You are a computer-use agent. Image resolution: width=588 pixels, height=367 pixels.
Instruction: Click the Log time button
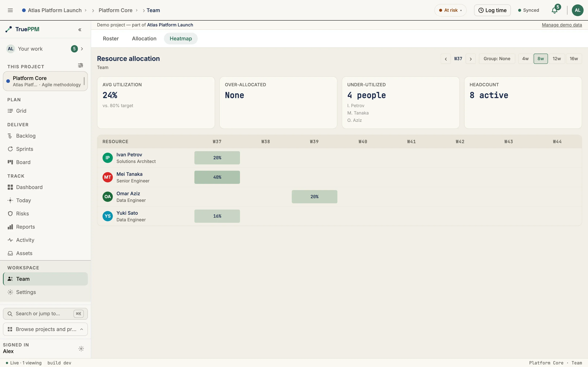click(492, 10)
